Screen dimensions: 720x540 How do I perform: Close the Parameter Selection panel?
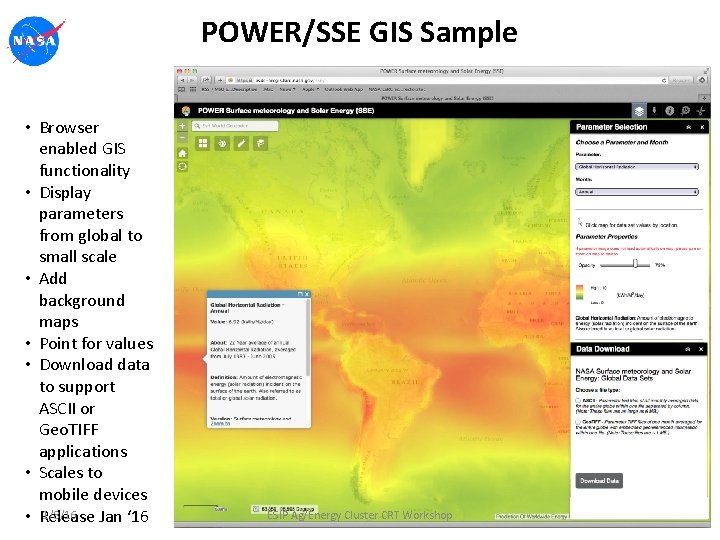[702, 127]
